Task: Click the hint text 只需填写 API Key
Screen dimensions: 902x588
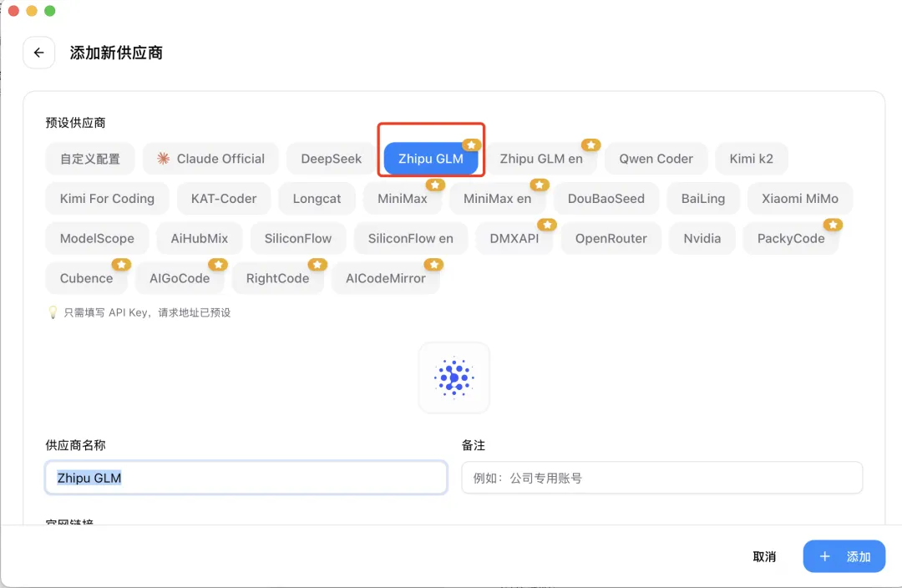Action: [x=147, y=312]
